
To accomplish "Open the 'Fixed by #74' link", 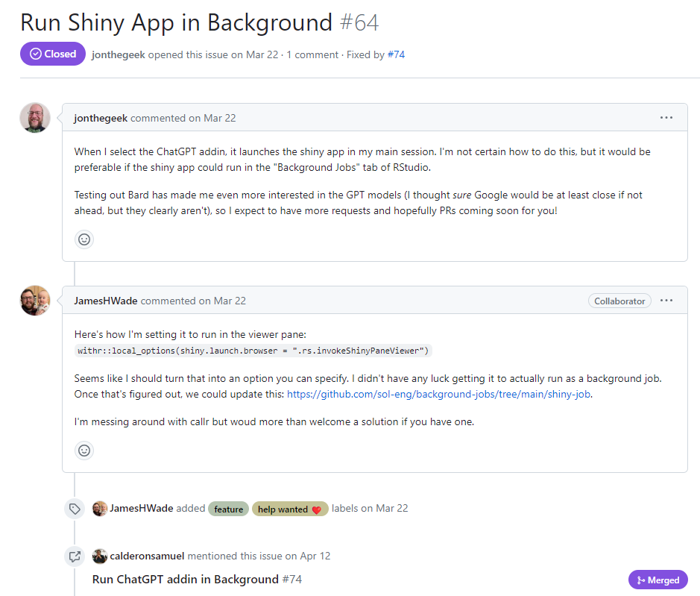I will coord(396,54).
